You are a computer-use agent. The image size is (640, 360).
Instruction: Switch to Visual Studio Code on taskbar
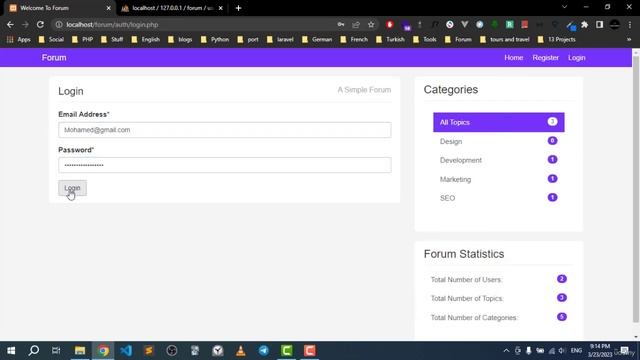click(126, 351)
